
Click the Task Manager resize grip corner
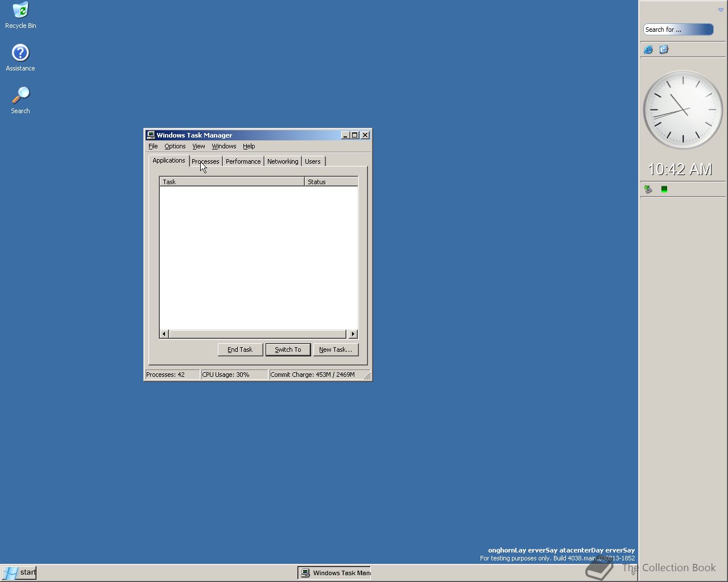[x=367, y=376]
